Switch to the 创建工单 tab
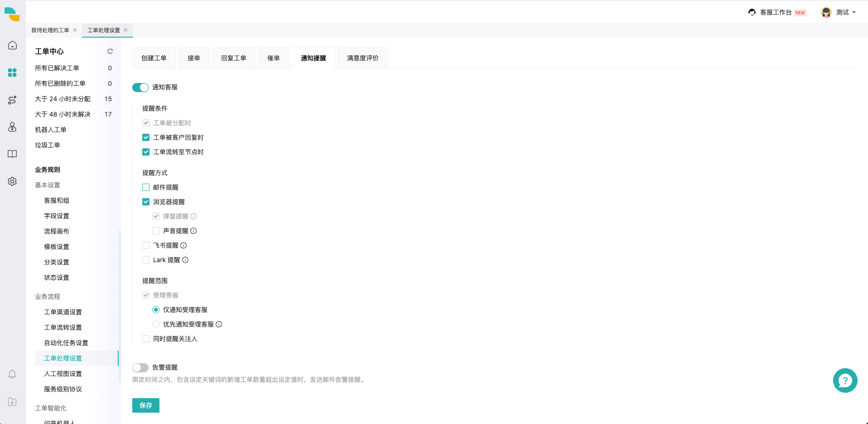 click(x=154, y=58)
